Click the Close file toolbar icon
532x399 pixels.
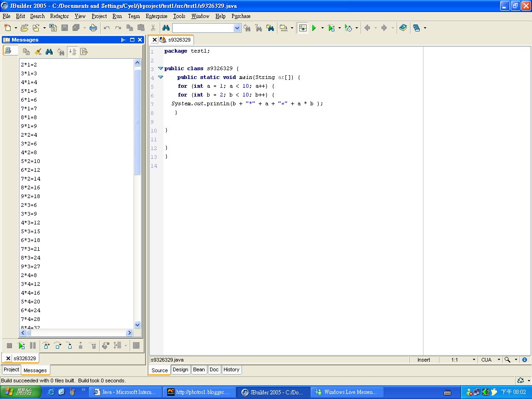(x=53, y=28)
